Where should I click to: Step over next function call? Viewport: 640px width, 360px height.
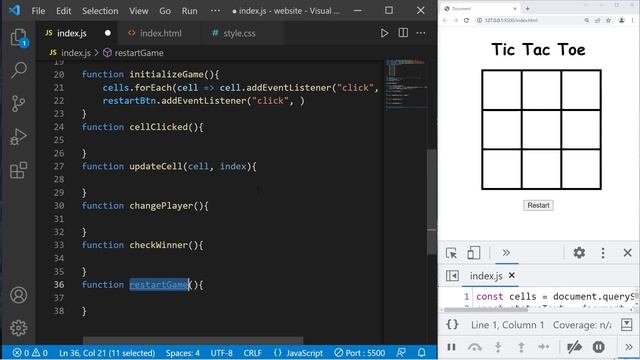point(475,347)
